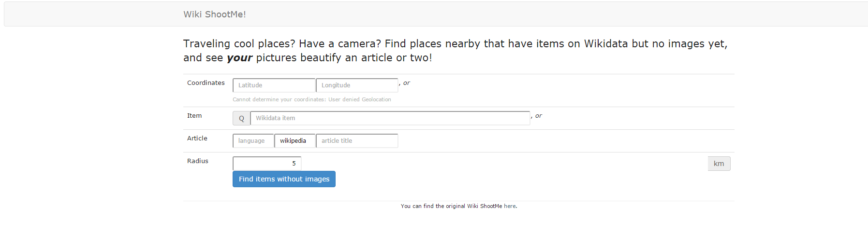The height and width of the screenshot is (235, 868).
Task: Focus the Latitude input field
Action: 274,85
